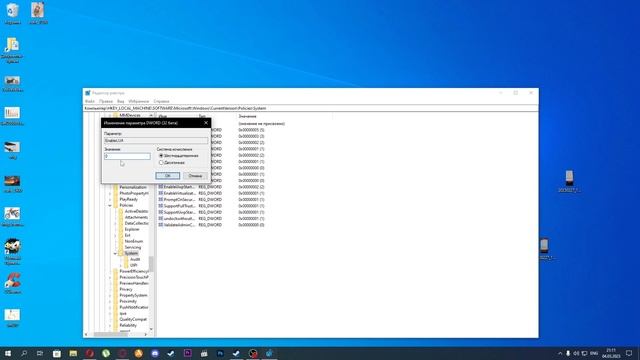Click the Policies folder icon in tree
Image resolution: width=640 pixels, height=360 pixels.
[116, 205]
